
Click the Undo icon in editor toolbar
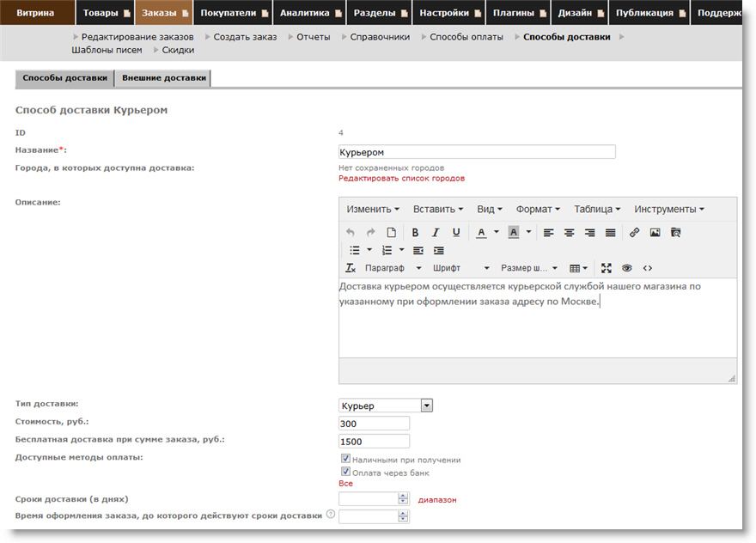coord(350,233)
